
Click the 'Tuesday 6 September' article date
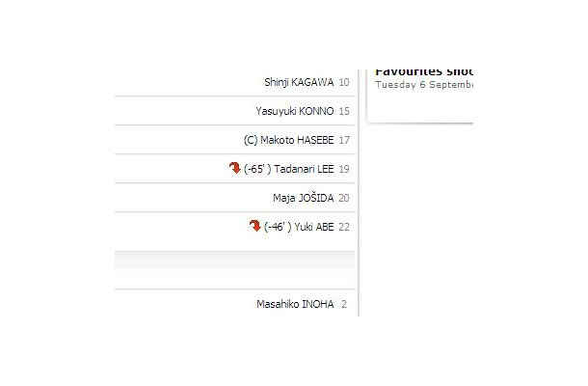tap(424, 85)
